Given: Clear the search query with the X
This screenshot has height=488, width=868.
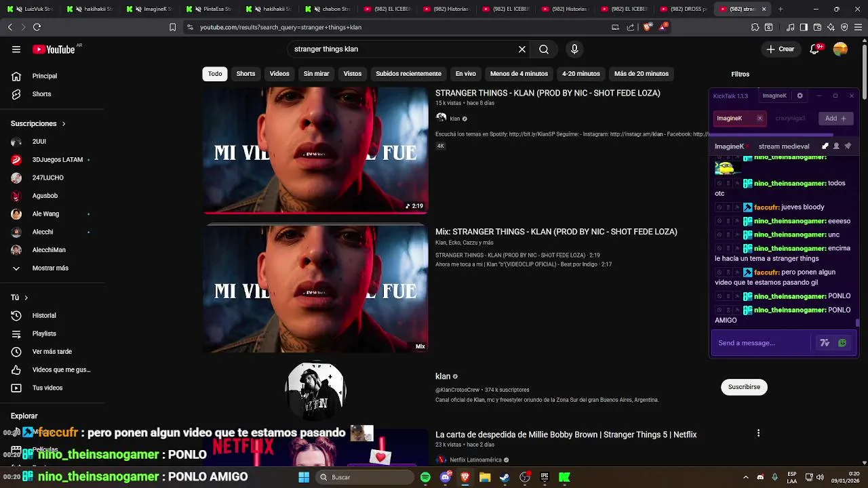Looking at the screenshot, I should coord(522,49).
